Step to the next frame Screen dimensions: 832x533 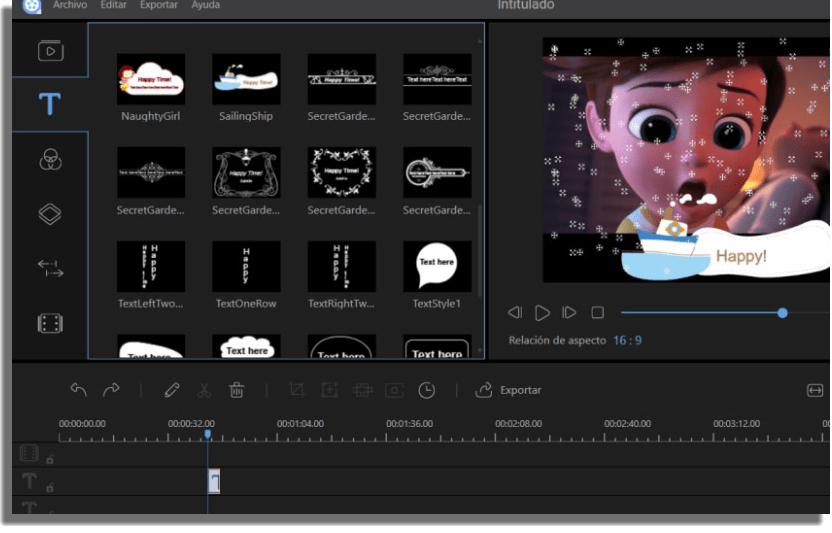click(x=569, y=313)
